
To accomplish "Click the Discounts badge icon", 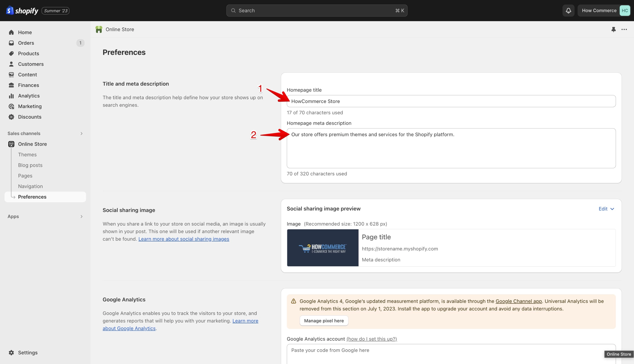I will click(11, 117).
